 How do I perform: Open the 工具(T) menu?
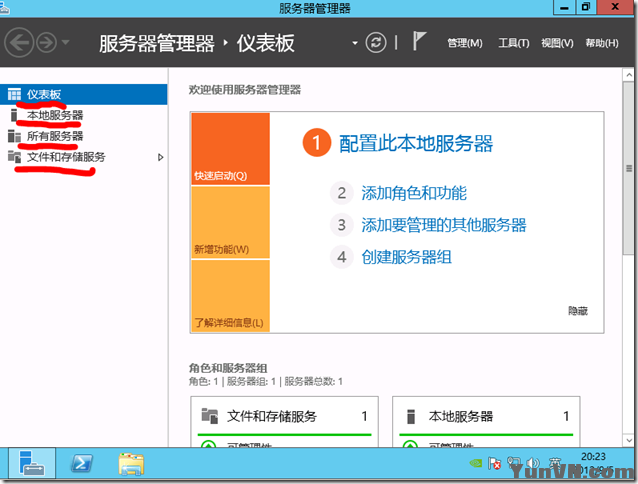pyautogui.click(x=513, y=43)
